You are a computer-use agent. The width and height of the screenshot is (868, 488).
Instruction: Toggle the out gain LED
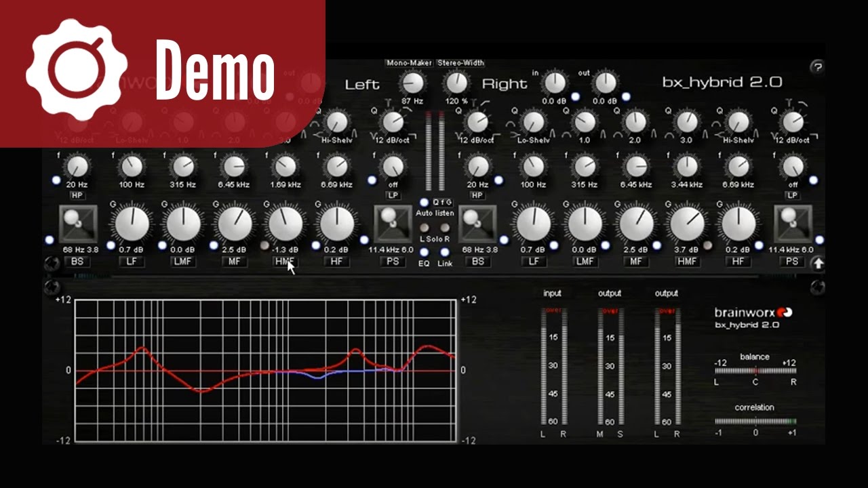click(x=625, y=97)
